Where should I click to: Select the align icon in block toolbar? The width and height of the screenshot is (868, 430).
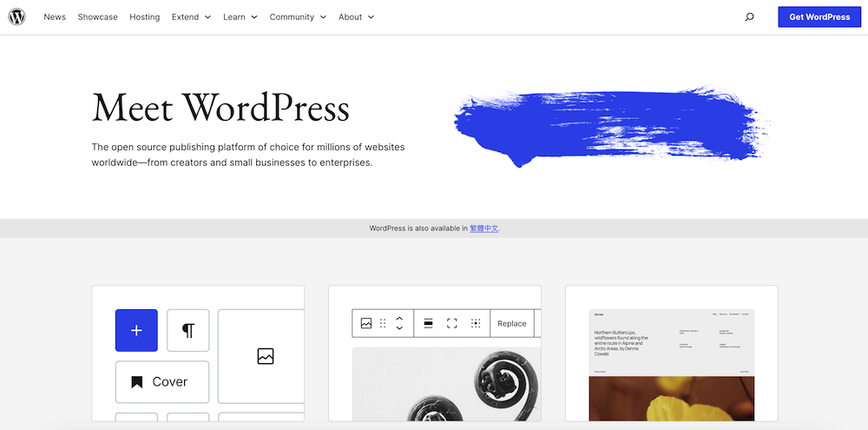point(428,323)
